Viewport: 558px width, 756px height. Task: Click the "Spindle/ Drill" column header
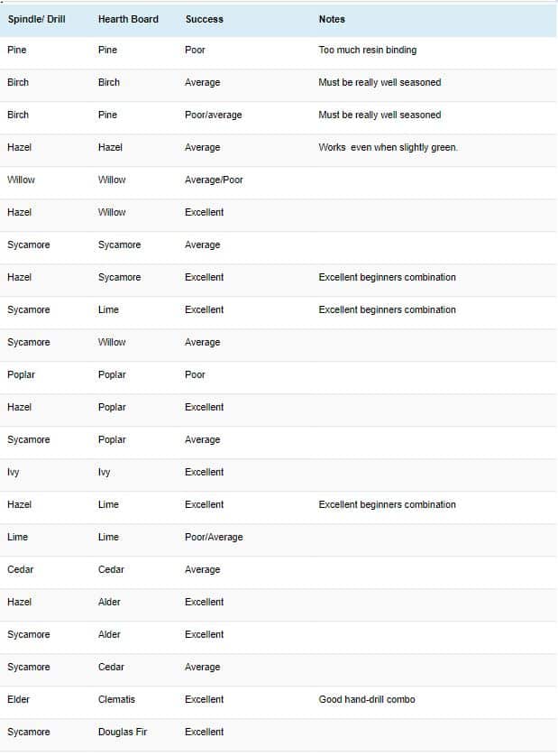[37, 19]
